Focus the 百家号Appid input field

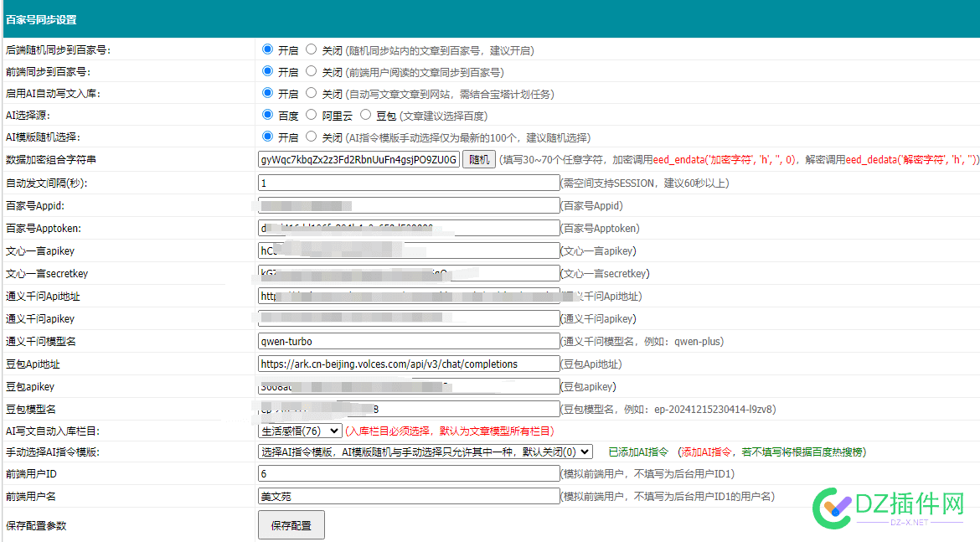point(409,205)
